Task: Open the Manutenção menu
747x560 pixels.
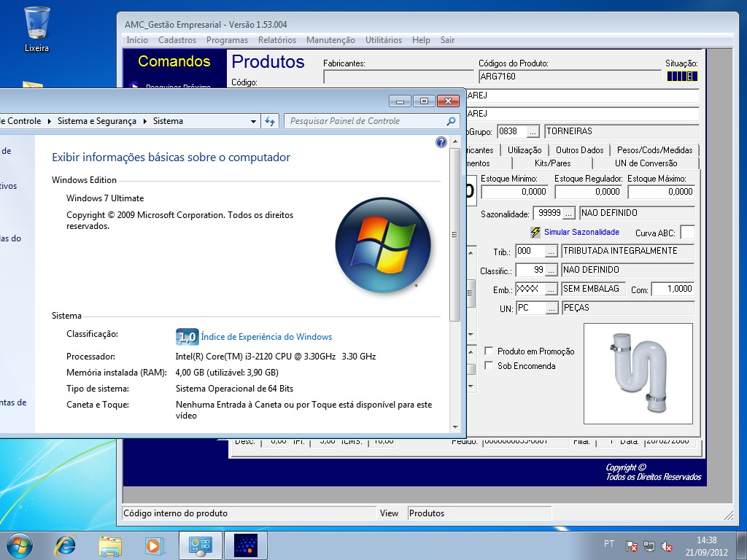Action: 330,40
